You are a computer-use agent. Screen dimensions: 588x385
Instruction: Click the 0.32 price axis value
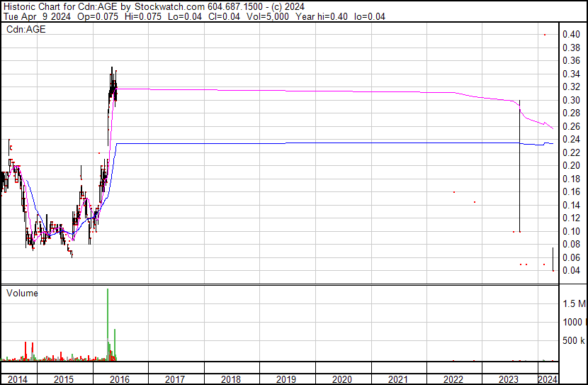571,87
